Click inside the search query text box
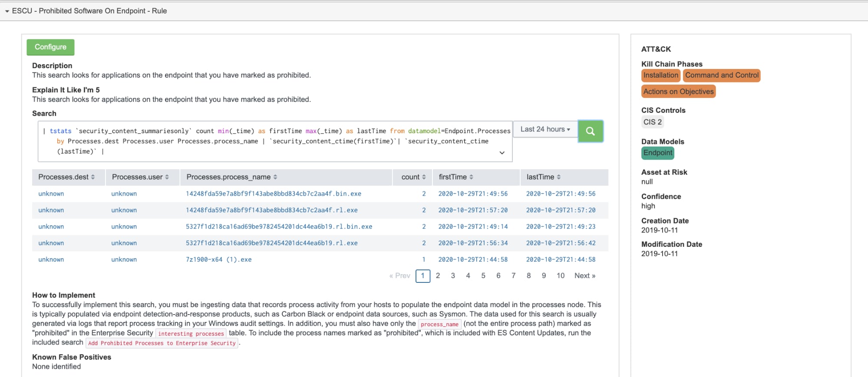 275,141
